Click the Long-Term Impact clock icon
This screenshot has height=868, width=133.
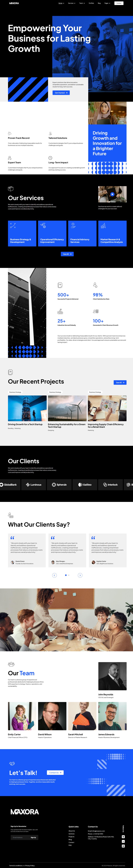point(50,158)
